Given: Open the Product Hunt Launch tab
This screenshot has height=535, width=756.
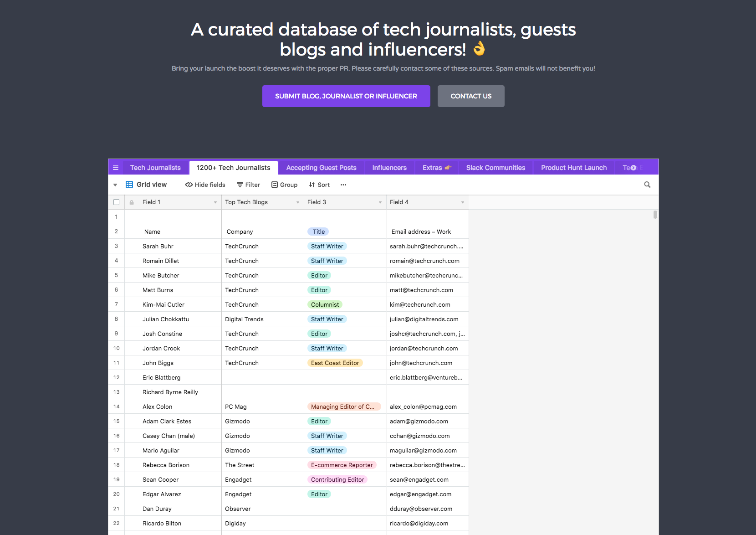Looking at the screenshot, I should coord(574,168).
